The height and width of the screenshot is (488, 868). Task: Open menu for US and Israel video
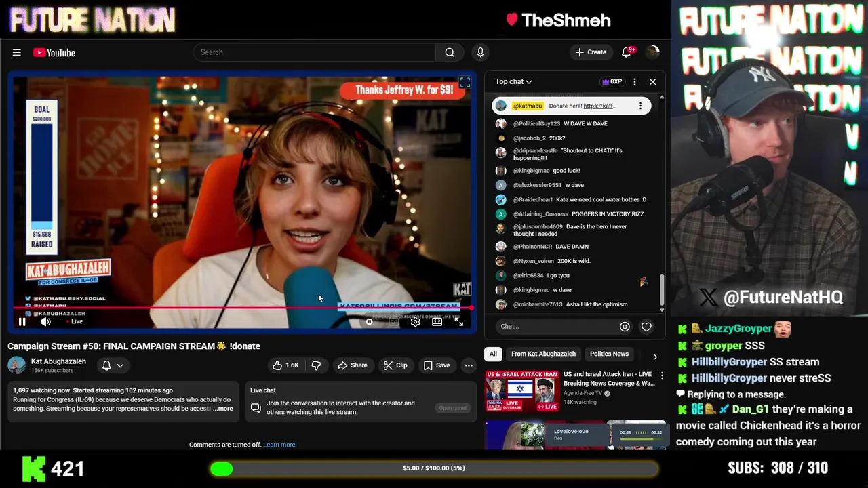pos(662,375)
